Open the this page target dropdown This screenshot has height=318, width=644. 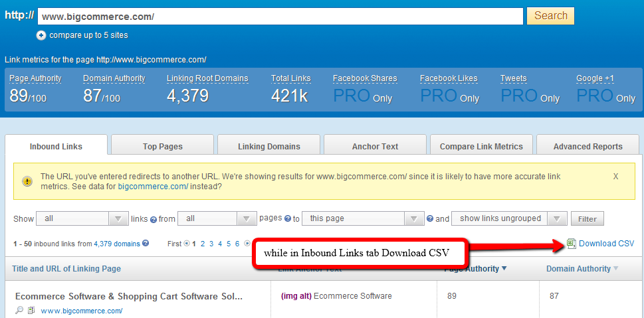tap(363, 218)
